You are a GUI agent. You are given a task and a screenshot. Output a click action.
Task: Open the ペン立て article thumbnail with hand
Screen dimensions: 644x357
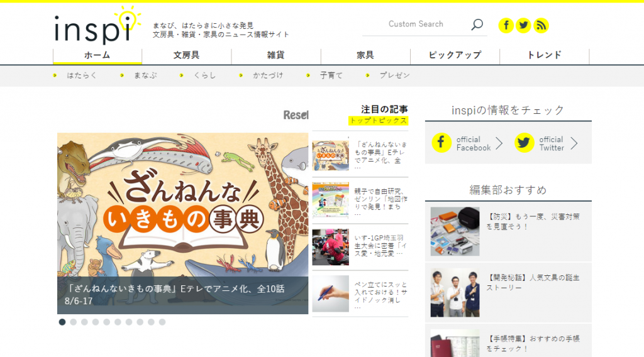331,294
